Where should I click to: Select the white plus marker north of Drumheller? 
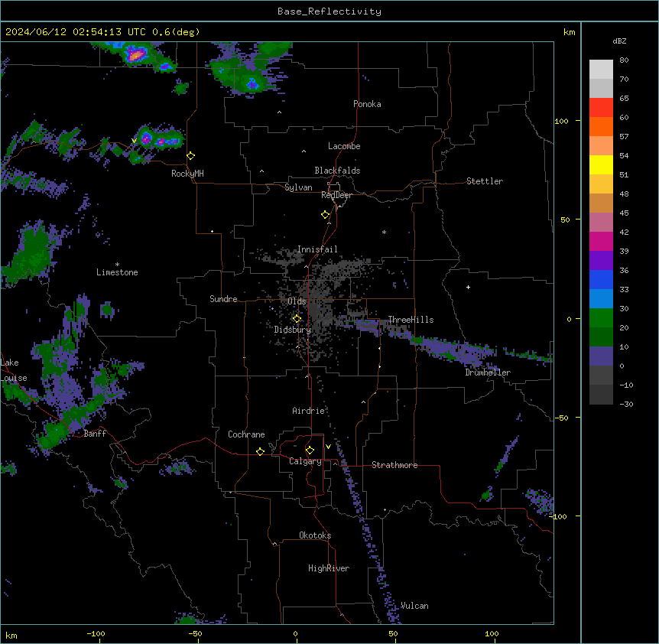coord(468,287)
